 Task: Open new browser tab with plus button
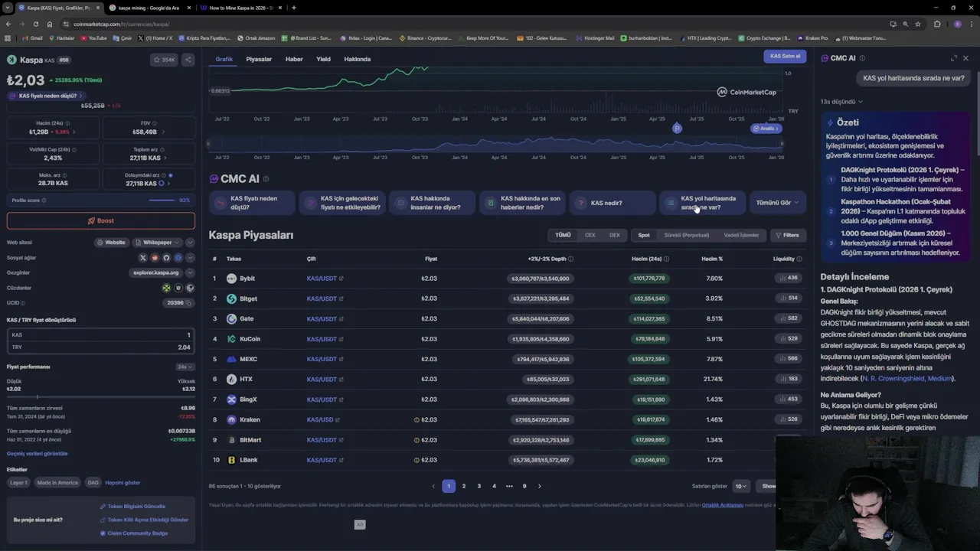pyautogui.click(x=294, y=8)
